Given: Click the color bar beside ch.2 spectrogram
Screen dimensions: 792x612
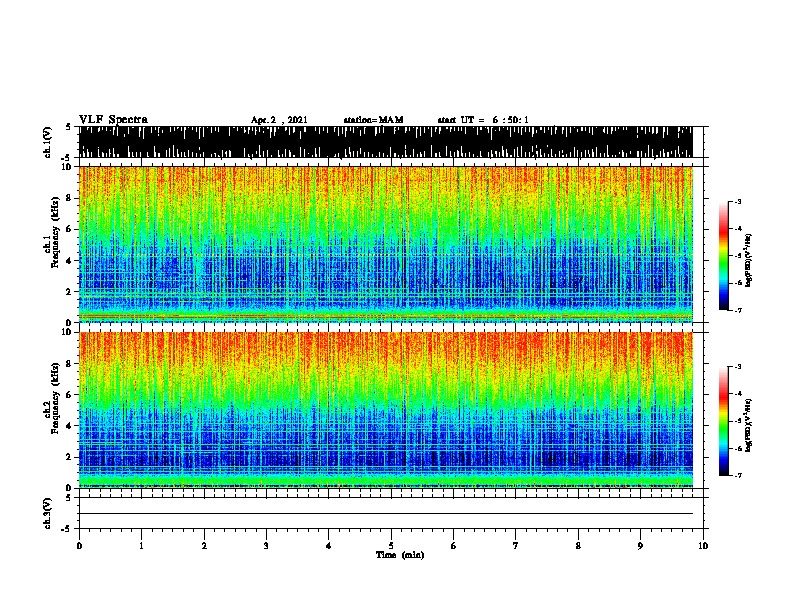Looking at the screenshot, I should pos(723,421).
